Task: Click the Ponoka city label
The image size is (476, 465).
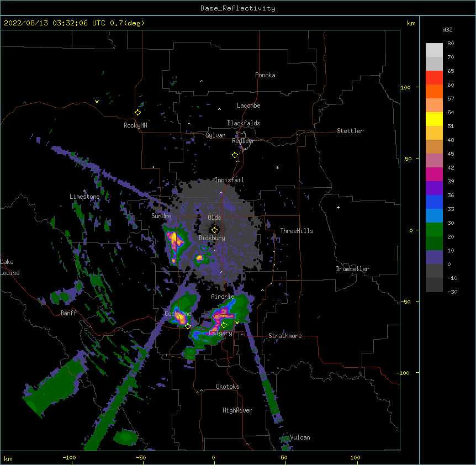Action: pyautogui.click(x=265, y=75)
